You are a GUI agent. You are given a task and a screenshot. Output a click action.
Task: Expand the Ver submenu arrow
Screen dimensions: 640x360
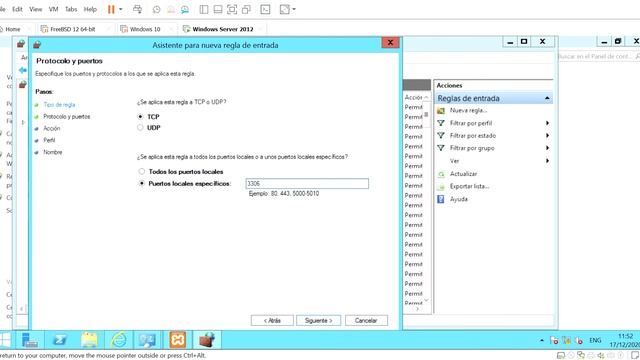click(547, 161)
